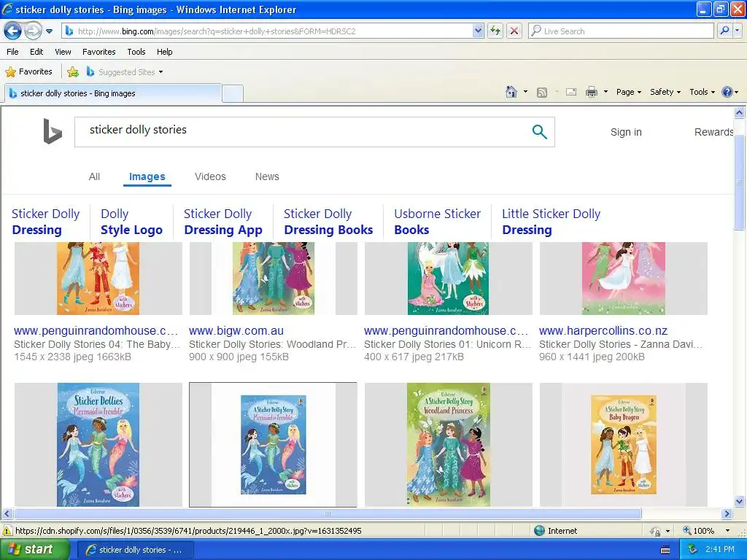The width and height of the screenshot is (747, 560).
Task: Click the Refresh page icon
Action: coord(495,31)
